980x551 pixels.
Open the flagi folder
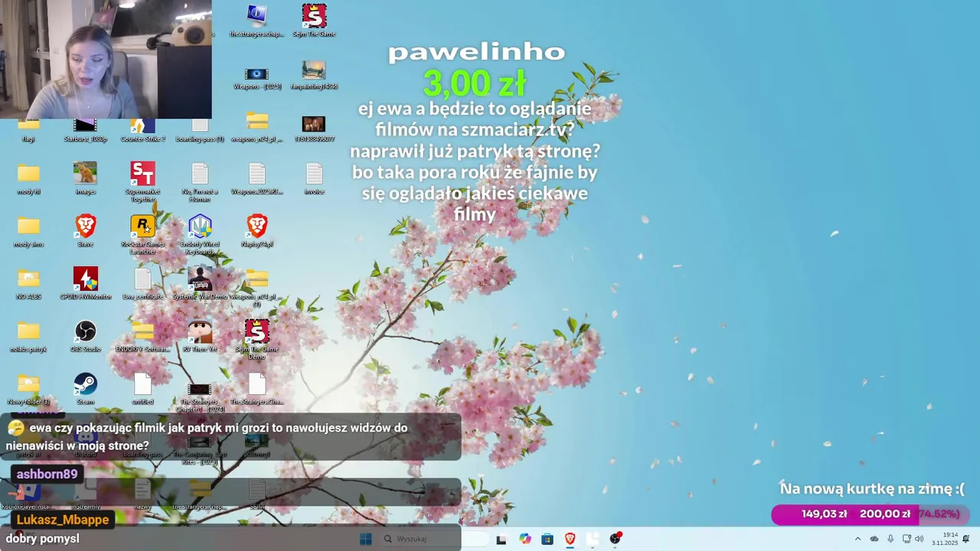click(28, 130)
